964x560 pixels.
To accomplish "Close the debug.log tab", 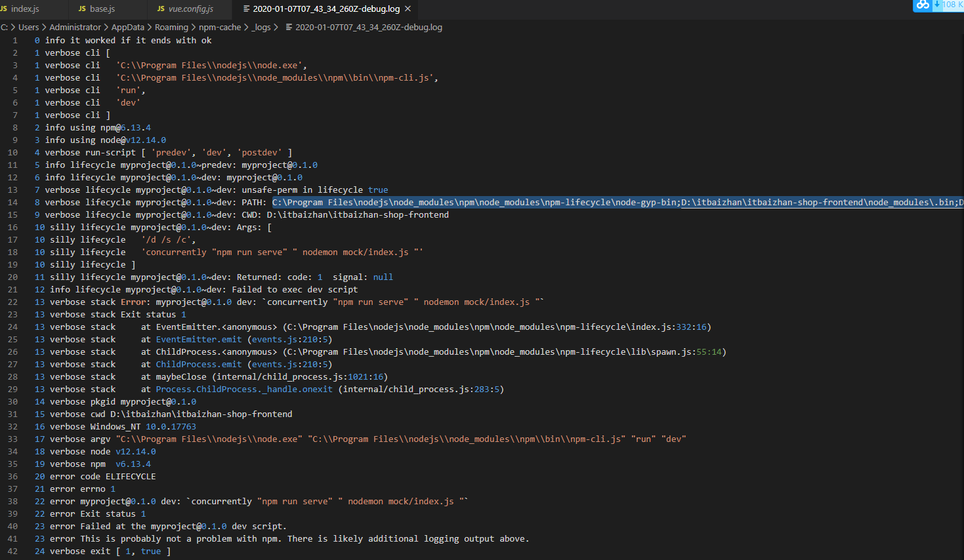I will point(408,9).
